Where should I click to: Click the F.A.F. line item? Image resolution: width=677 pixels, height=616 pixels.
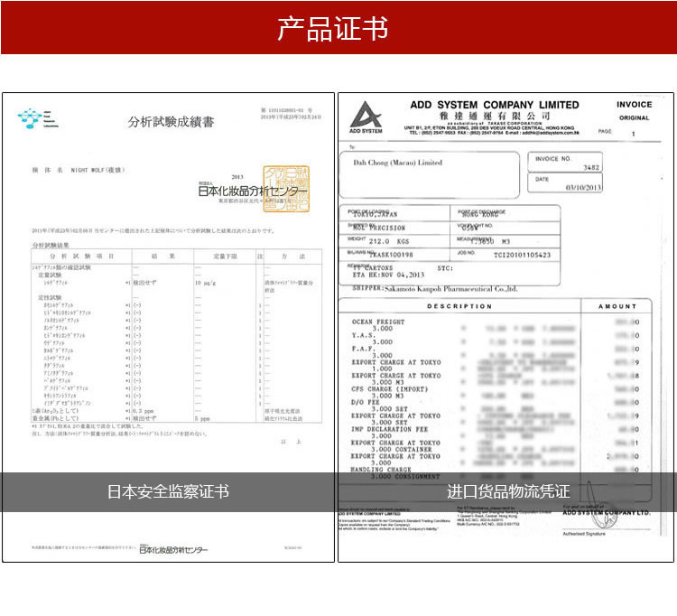click(x=364, y=349)
